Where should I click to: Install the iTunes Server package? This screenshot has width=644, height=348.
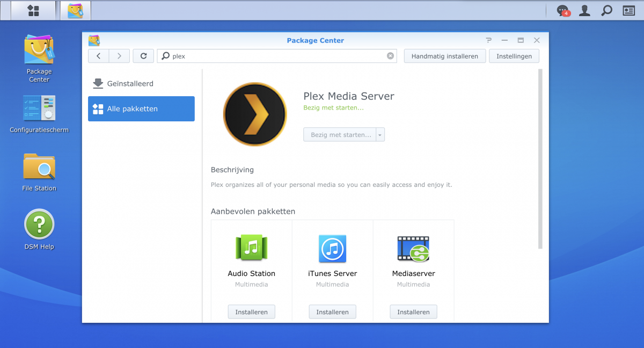coord(333,312)
